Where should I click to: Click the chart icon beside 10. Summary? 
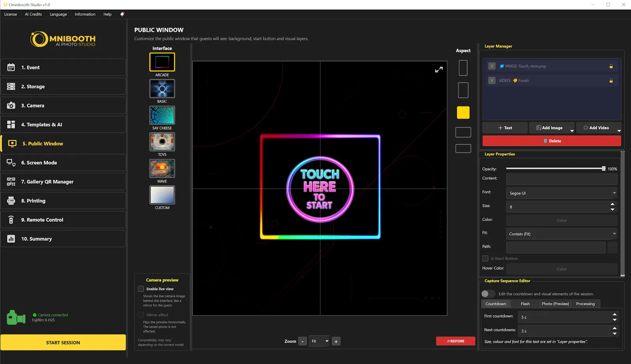(11, 239)
